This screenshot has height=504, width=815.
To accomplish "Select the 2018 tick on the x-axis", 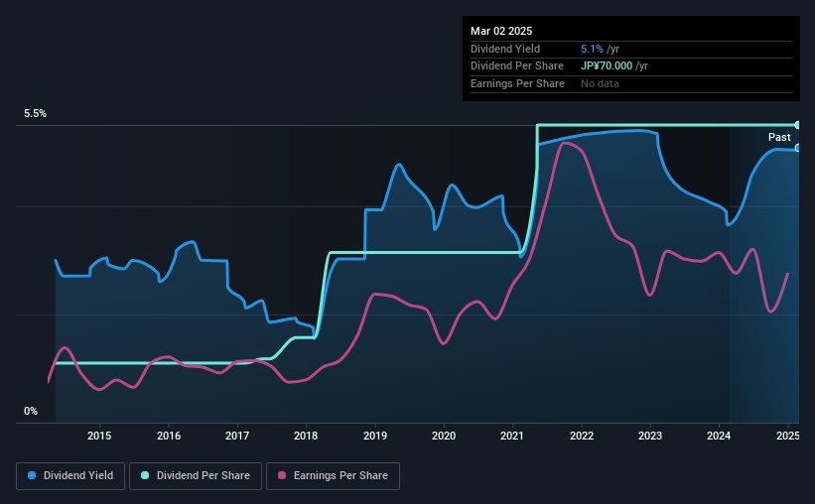I will (306, 436).
